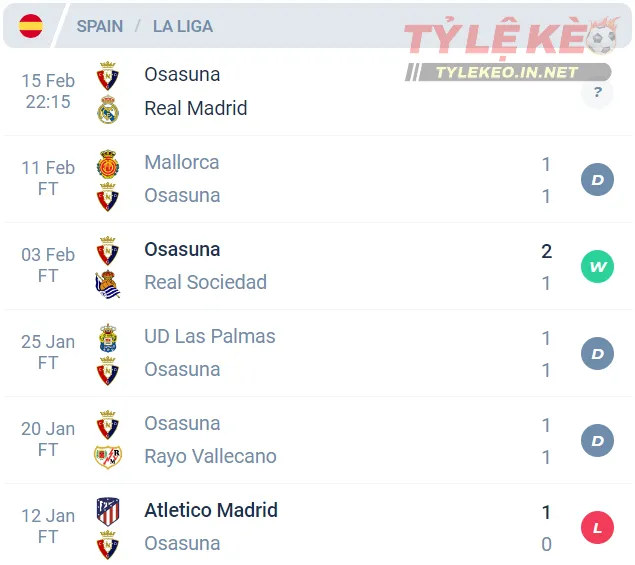Click the Spain flag icon
Image resolution: width=635 pixels, height=565 pixels.
tap(31, 26)
